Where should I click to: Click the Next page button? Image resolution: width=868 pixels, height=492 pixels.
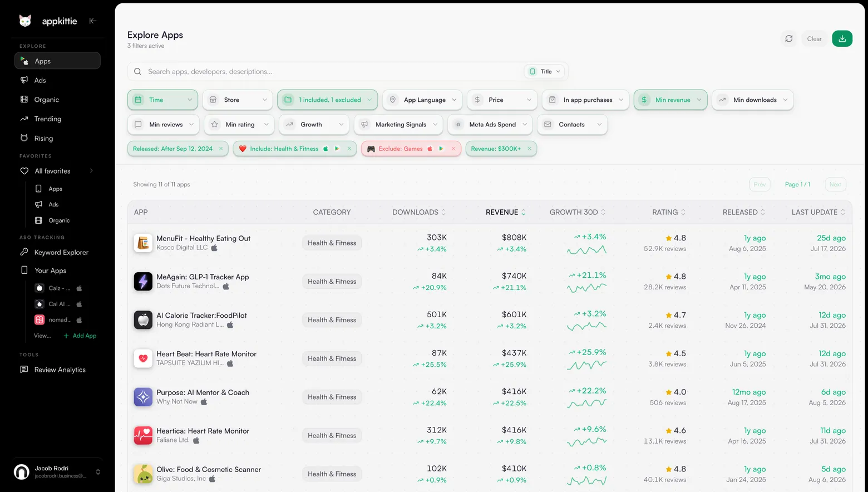[835, 184]
